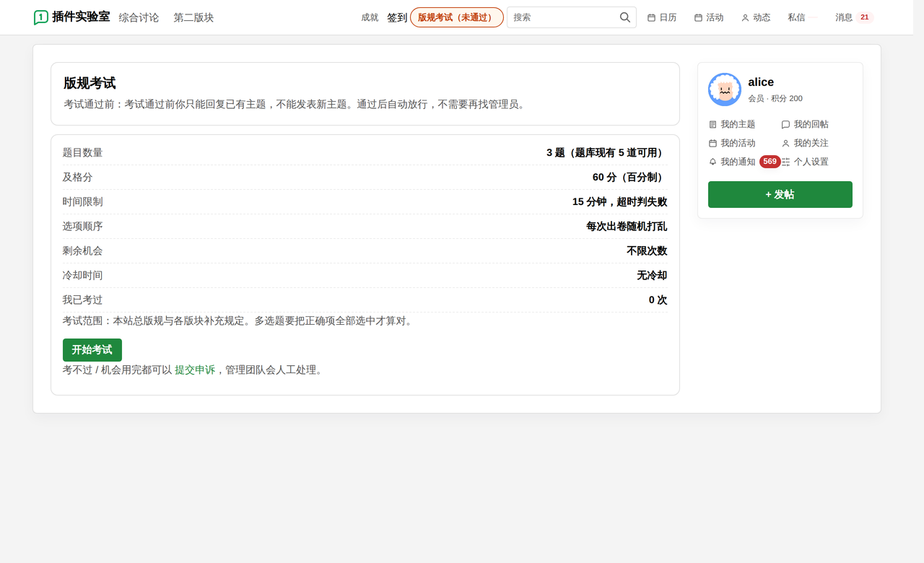Go to the 综合讨论 board
This screenshot has height=563, width=924.
click(x=139, y=17)
